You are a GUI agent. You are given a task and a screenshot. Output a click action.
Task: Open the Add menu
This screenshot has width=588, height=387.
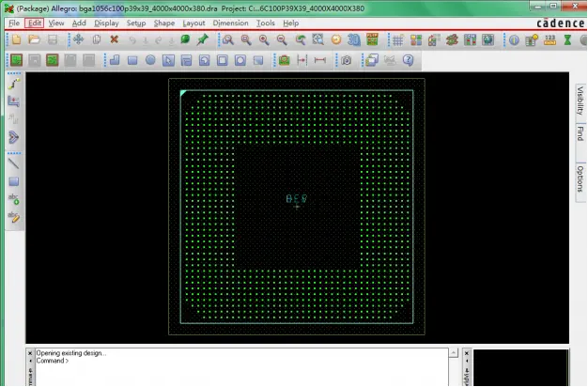pyautogui.click(x=79, y=23)
